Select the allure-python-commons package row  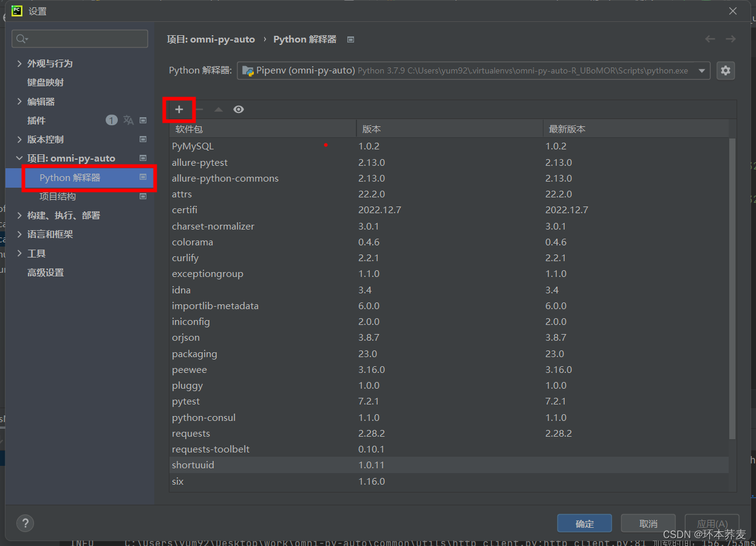(x=449, y=178)
